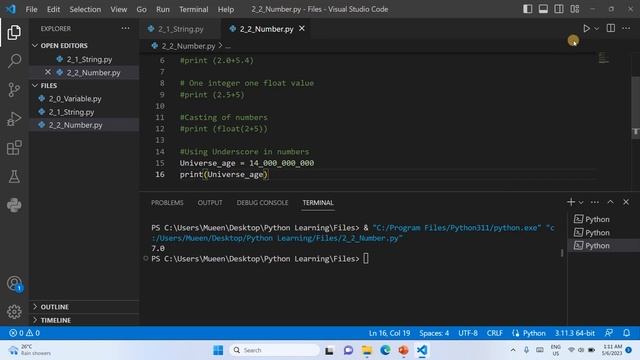640x360 pixels.
Task: Select the TERMINAL panel tab
Action: (x=318, y=203)
